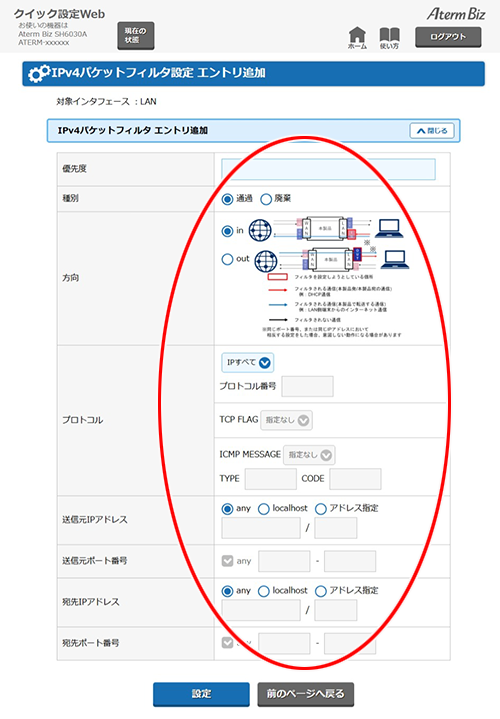Select the out direction radio

point(227,259)
